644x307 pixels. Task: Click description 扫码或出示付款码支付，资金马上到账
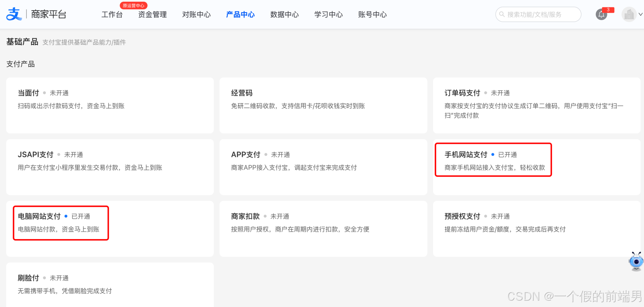[x=71, y=106]
